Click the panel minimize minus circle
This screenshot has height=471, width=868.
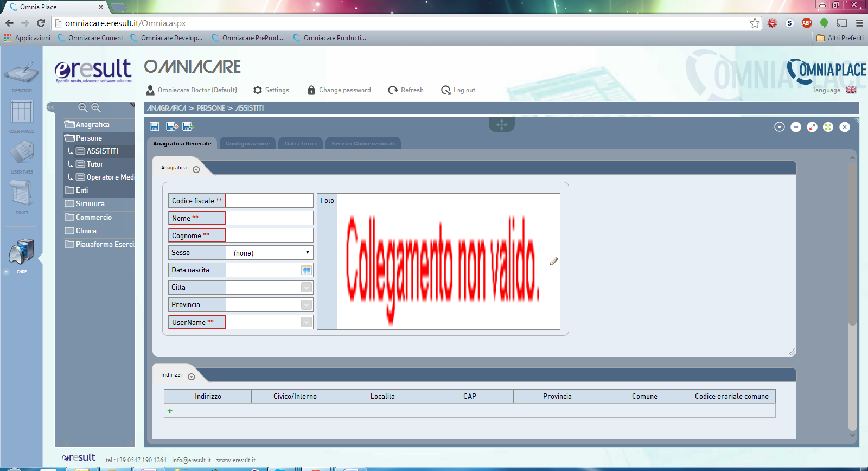tap(796, 127)
